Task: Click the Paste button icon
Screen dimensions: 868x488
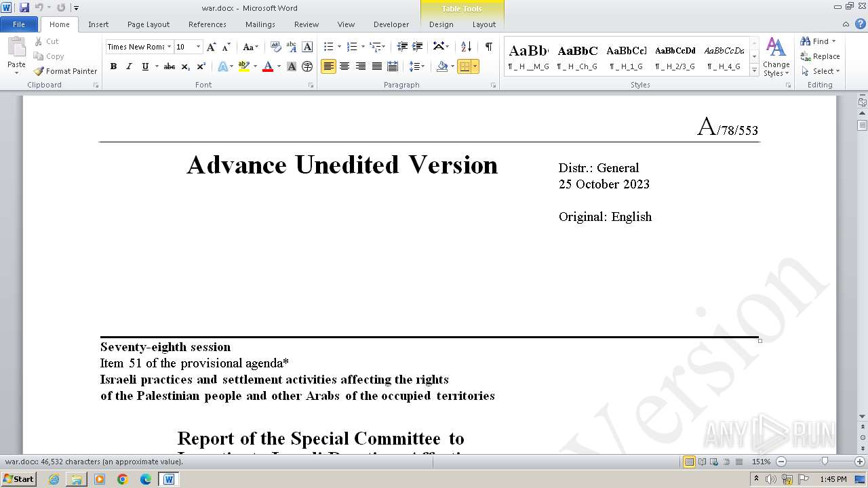Action: 16,48
